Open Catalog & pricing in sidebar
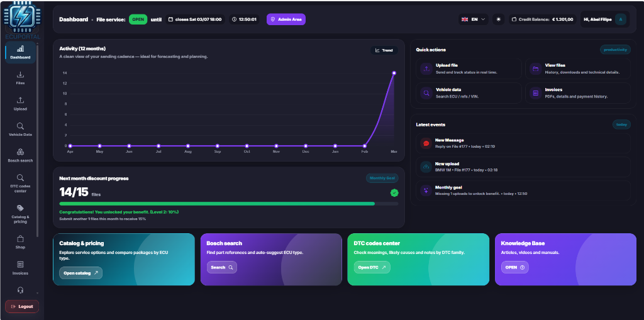Screen dimensions: 644x320 [20, 214]
